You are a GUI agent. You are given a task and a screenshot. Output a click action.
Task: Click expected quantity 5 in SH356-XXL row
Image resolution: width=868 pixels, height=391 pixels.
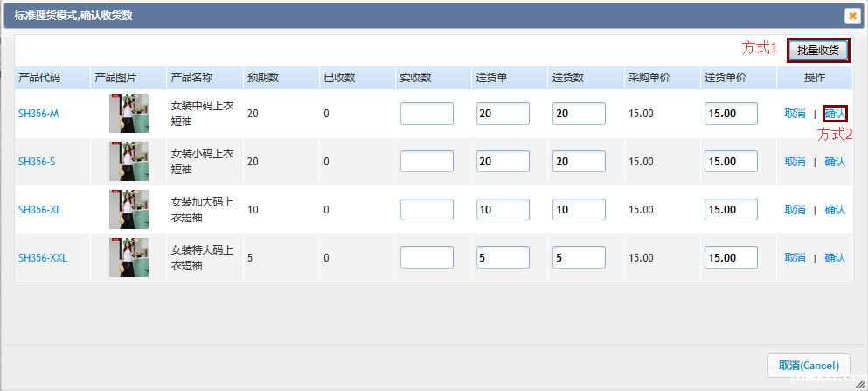coord(250,258)
